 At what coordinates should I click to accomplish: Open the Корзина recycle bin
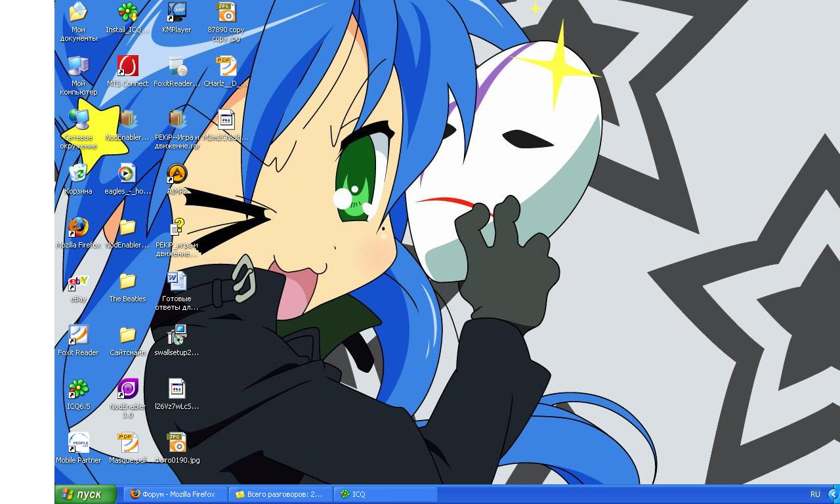tap(78, 173)
